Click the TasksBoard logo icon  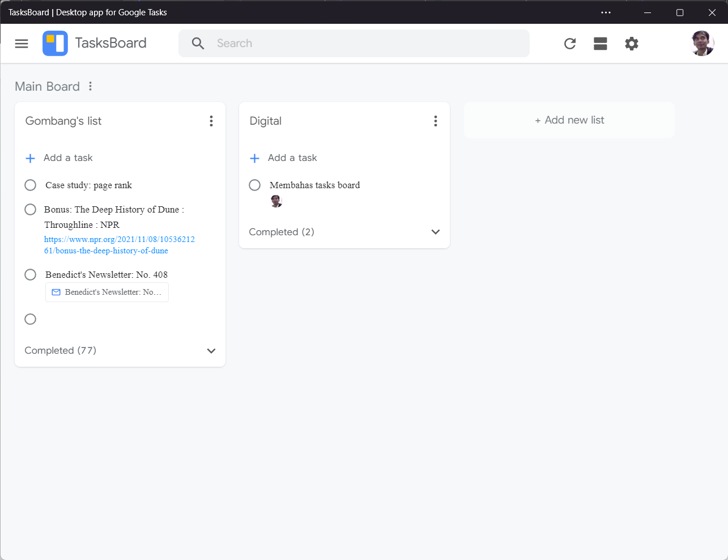[x=55, y=44]
